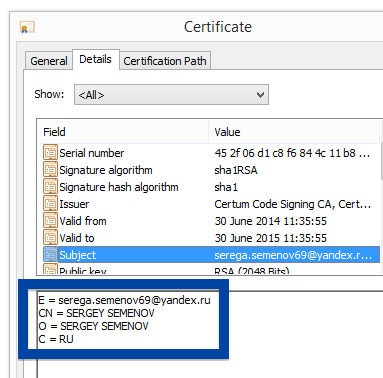This screenshot has height=378, width=383.
Task: Select the Signature algorithm field icon
Action: [50, 170]
